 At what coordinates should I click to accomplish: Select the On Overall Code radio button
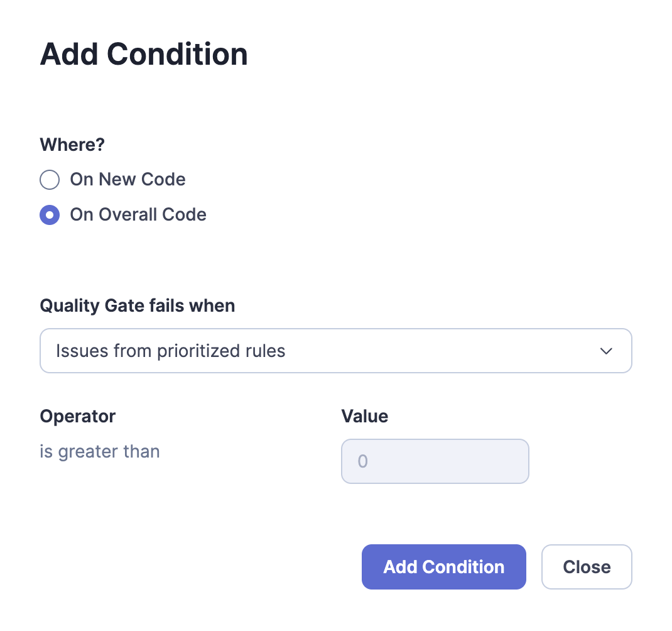[x=50, y=215]
